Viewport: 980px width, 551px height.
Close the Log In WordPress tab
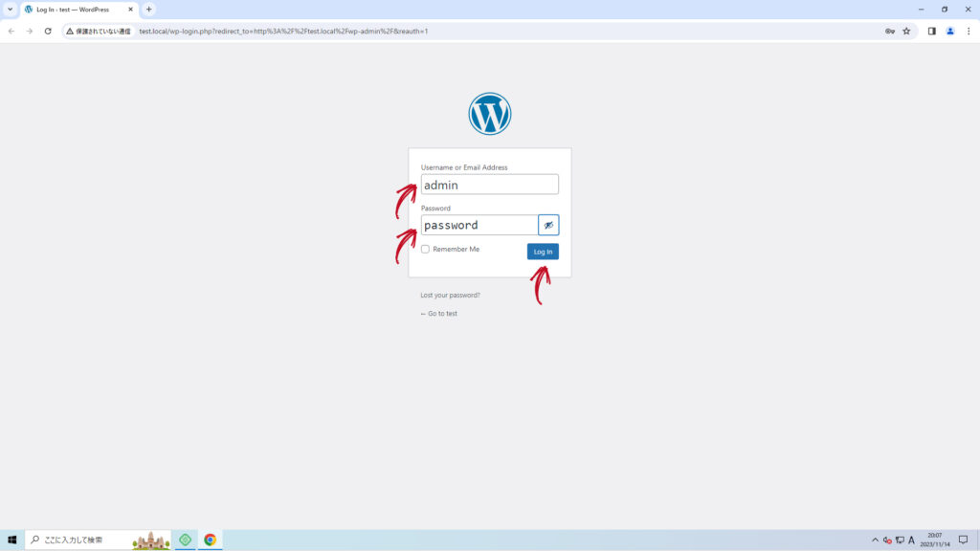point(130,10)
